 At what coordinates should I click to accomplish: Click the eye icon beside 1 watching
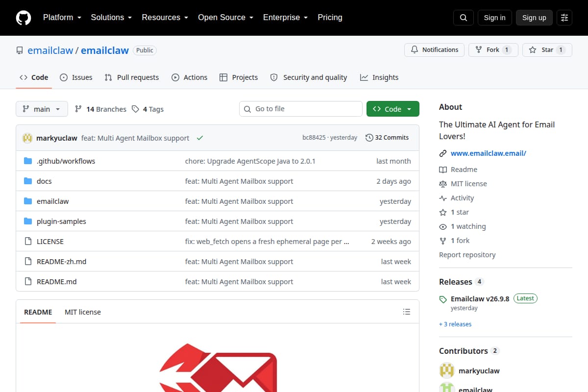coord(443,226)
